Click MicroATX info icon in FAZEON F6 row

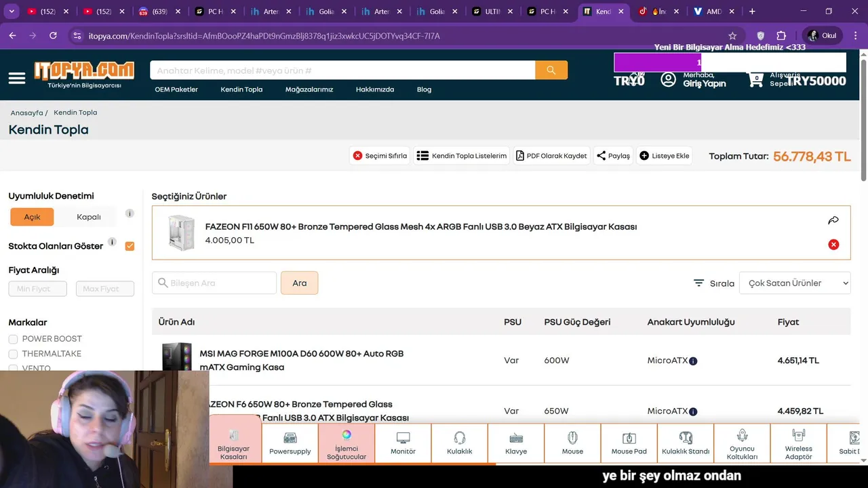(x=693, y=411)
